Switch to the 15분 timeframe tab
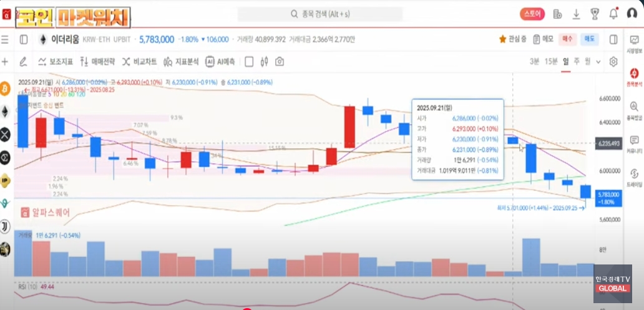Screen dimensions: 644x310 pyautogui.click(x=550, y=62)
